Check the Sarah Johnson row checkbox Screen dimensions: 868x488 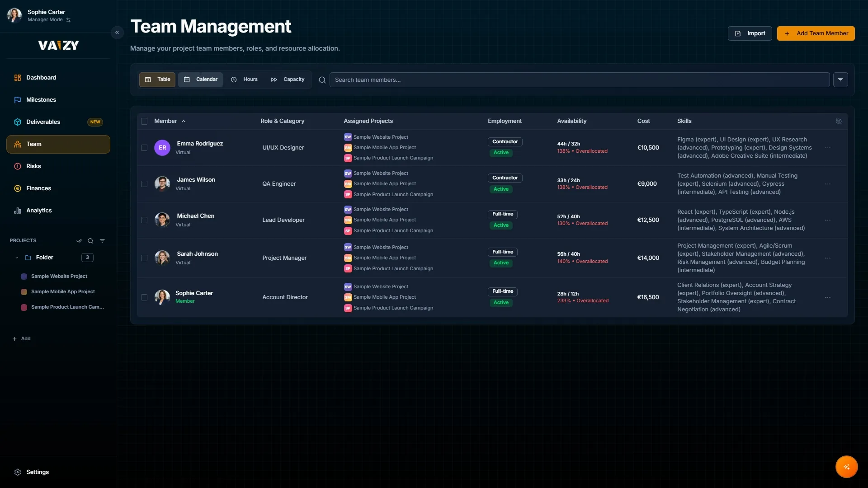[x=144, y=258]
